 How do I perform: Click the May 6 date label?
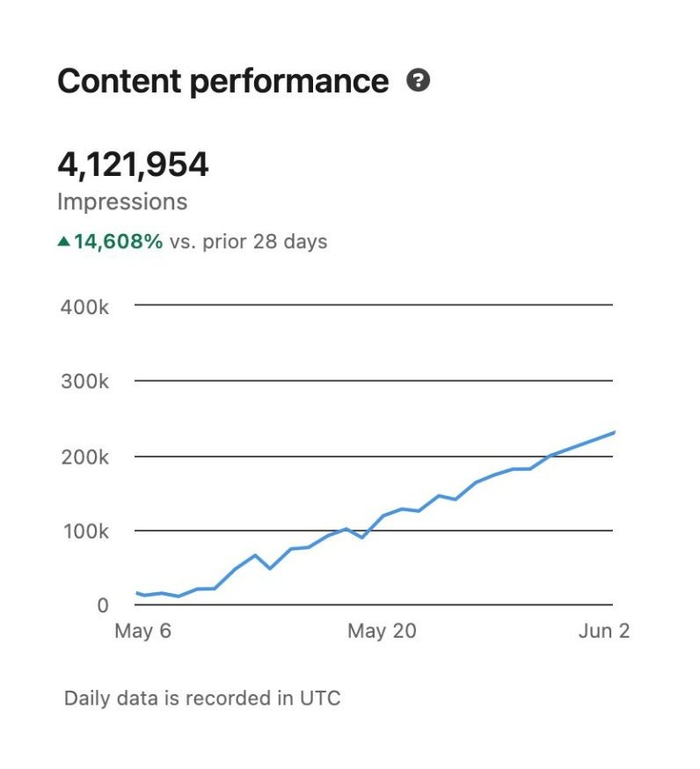(x=142, y=631)
